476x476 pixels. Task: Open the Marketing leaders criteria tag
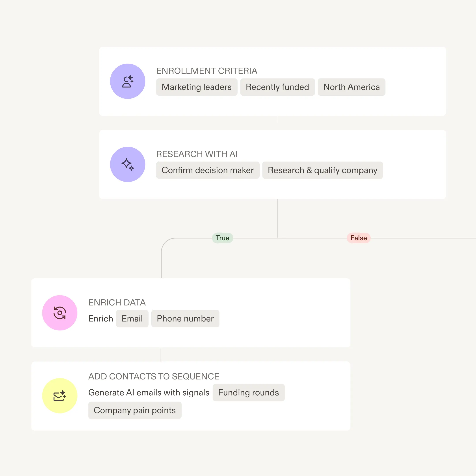196,87
